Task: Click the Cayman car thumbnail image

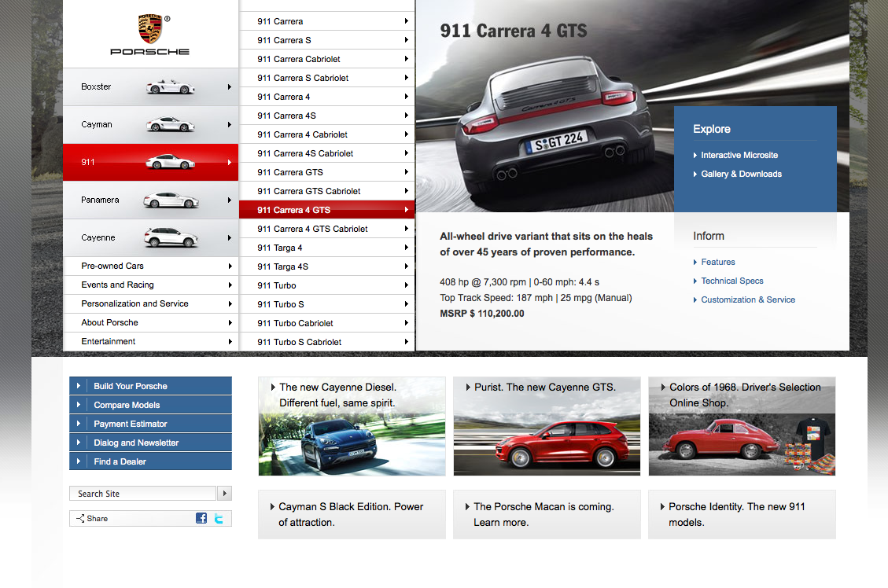Action: (x=170, y=124)
